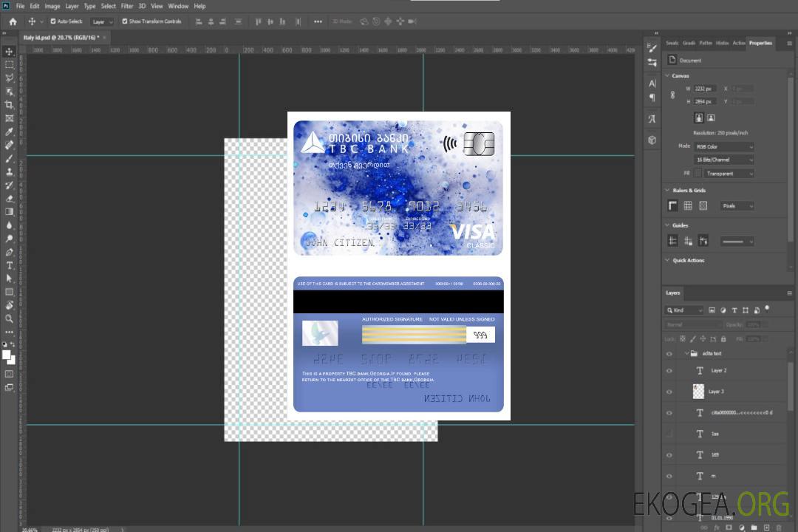798x532 pixels.
Task: Hide Layer 3 visibility eye
Action: 669,392
